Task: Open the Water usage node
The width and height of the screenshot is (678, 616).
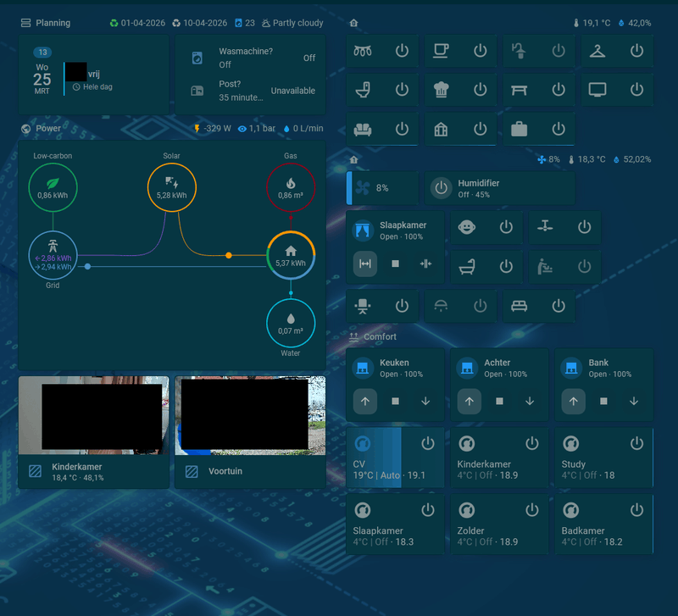Action: tap(291, 324)
